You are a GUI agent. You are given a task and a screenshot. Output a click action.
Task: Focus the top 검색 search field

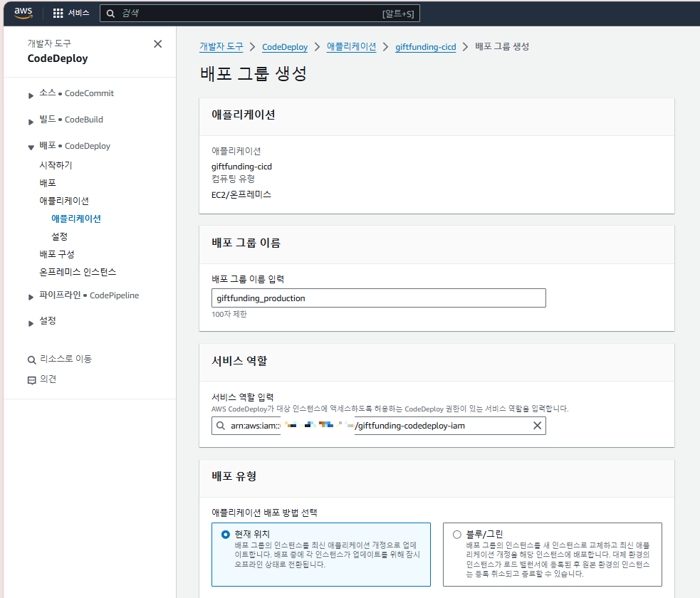[x=260, y=14]
